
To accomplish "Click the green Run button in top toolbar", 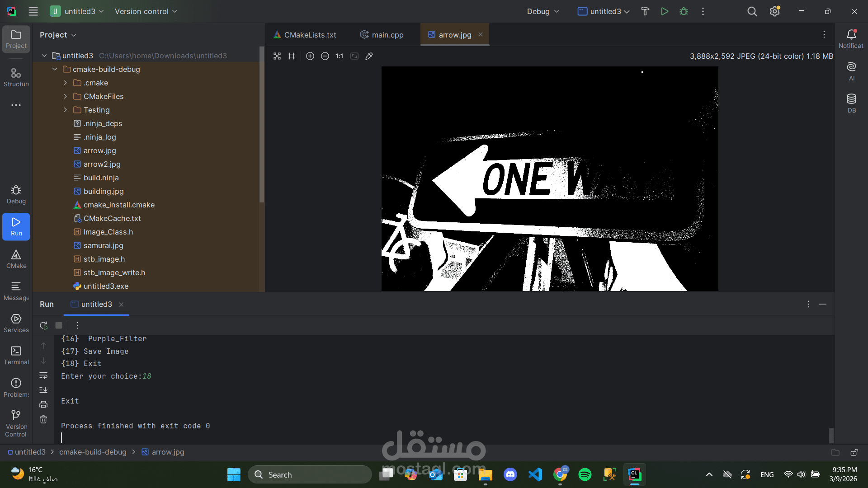I will point(664,11).
